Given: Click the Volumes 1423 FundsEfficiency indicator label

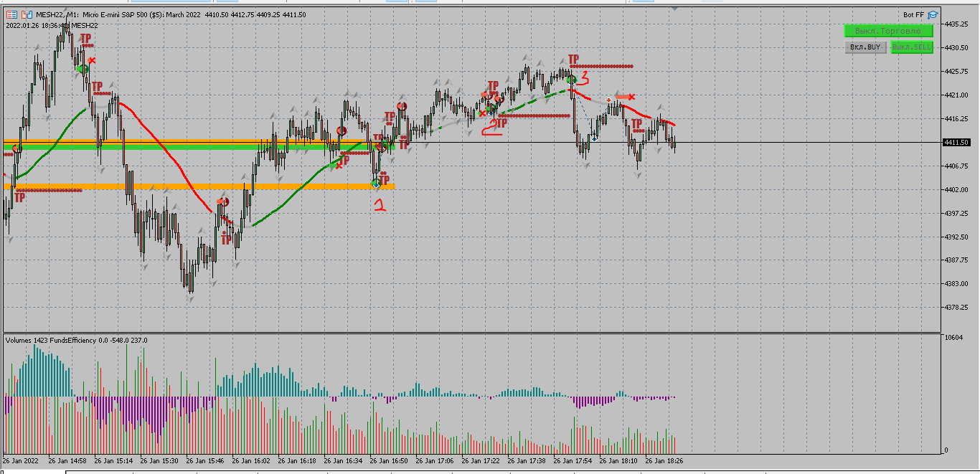Looking at the screenshot, I should coord(76,340).
